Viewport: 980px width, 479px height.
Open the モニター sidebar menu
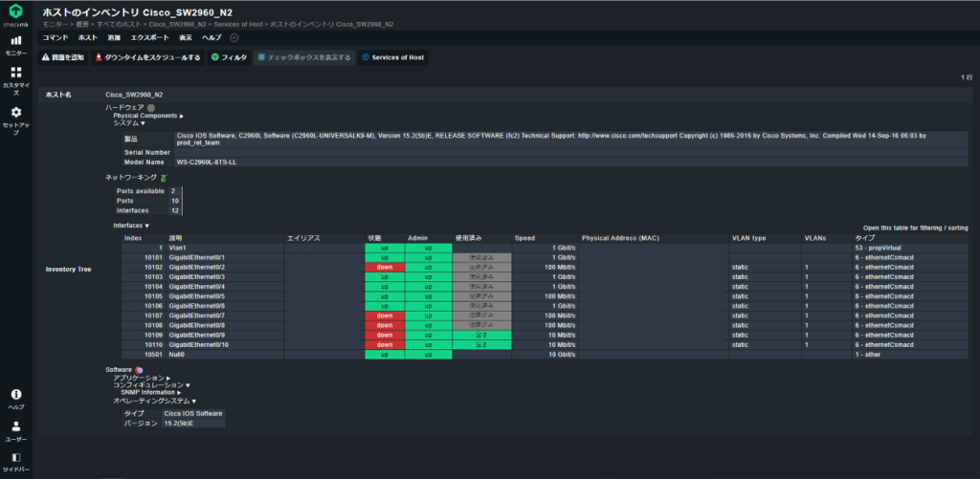(16, 45)
